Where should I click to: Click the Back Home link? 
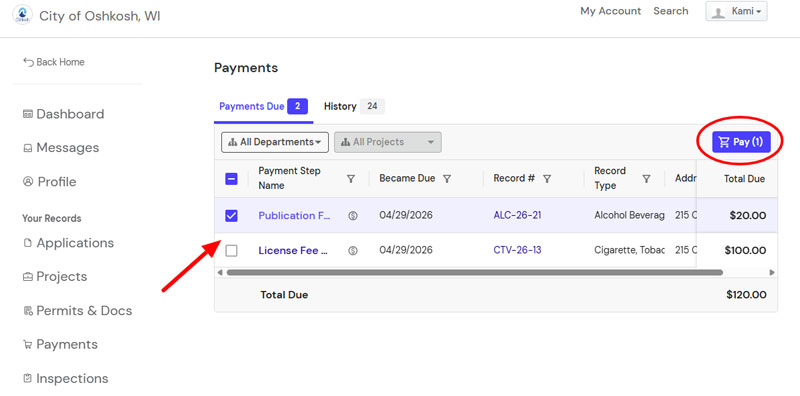[x=54, y=62]
